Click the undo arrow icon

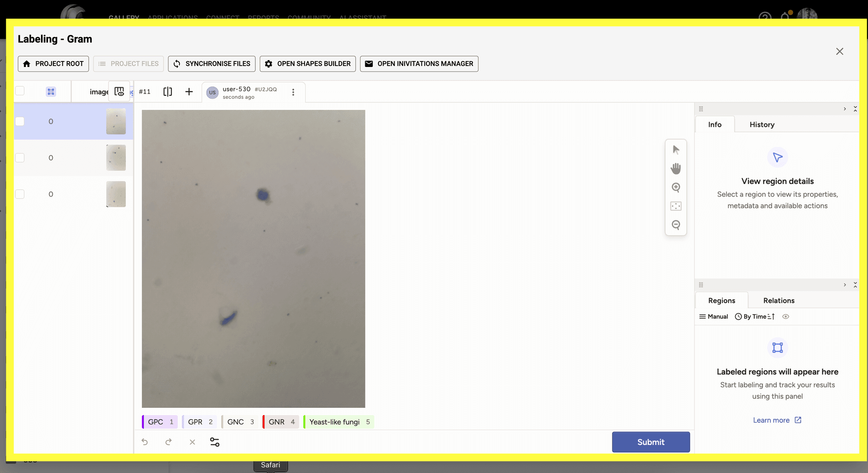coord(145,442)
